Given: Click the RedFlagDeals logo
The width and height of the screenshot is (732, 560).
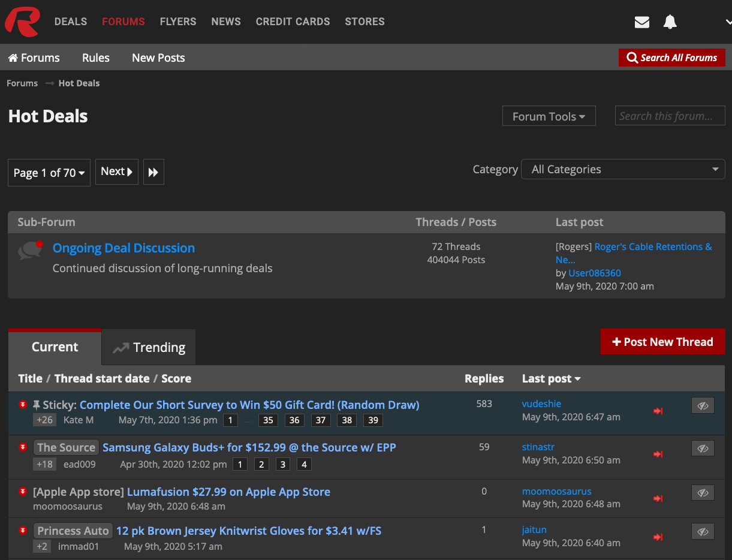Looking at the screenshot, I should click(x=22, y=22).
